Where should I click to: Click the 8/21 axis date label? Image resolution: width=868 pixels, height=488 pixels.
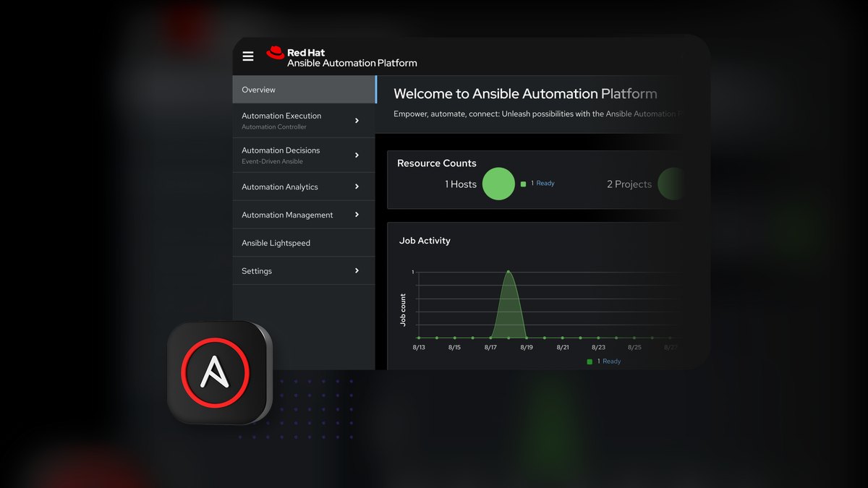[563, 348]
